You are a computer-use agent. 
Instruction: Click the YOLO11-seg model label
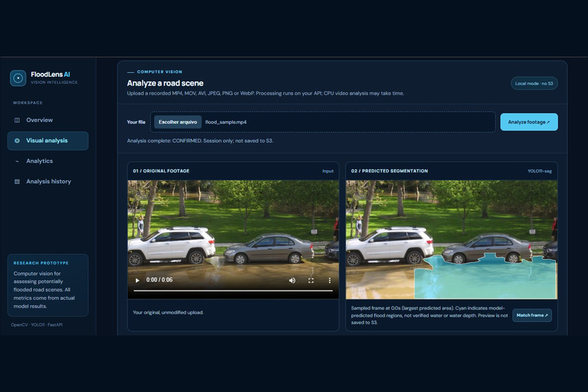click(x=540, y=171)
